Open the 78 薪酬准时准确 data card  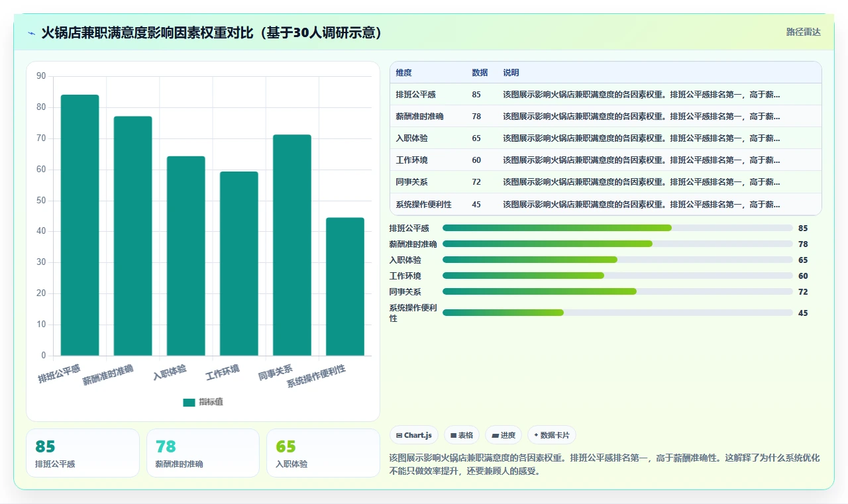(203, 453)
